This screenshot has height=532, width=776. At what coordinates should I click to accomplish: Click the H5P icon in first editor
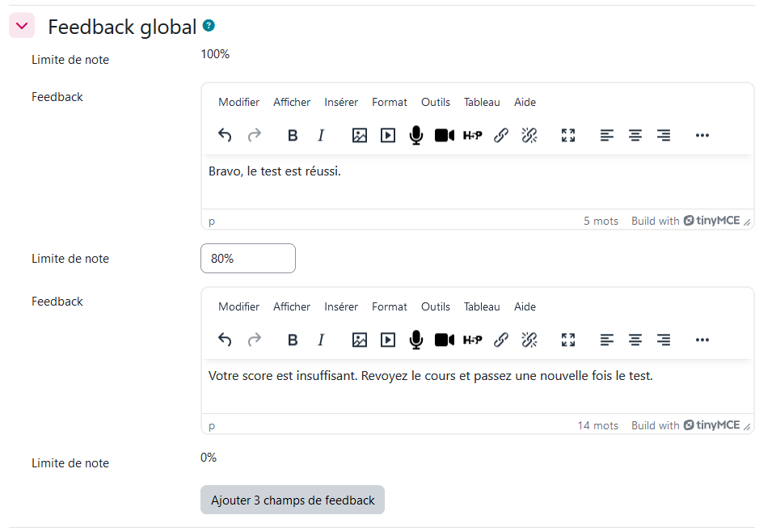[472, 136]
